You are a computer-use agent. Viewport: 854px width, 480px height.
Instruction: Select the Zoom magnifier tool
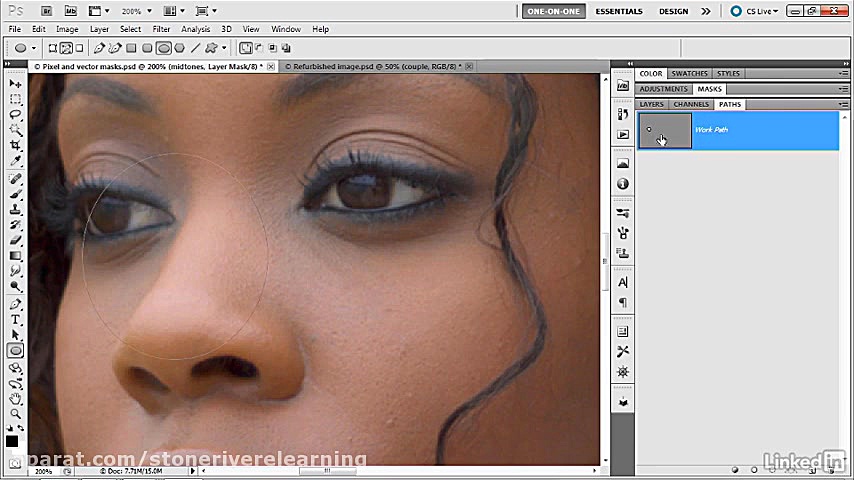(15, 414)
